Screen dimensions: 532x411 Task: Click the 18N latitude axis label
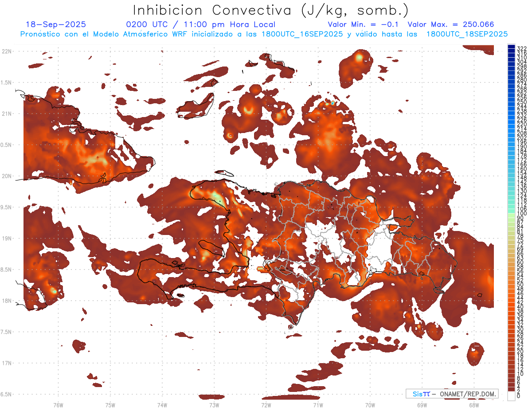coord(7,301)
